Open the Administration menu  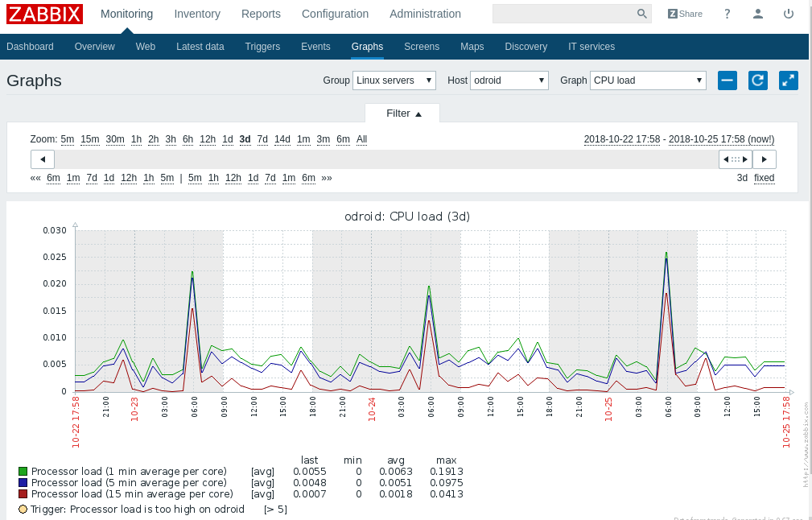[425, 14]
